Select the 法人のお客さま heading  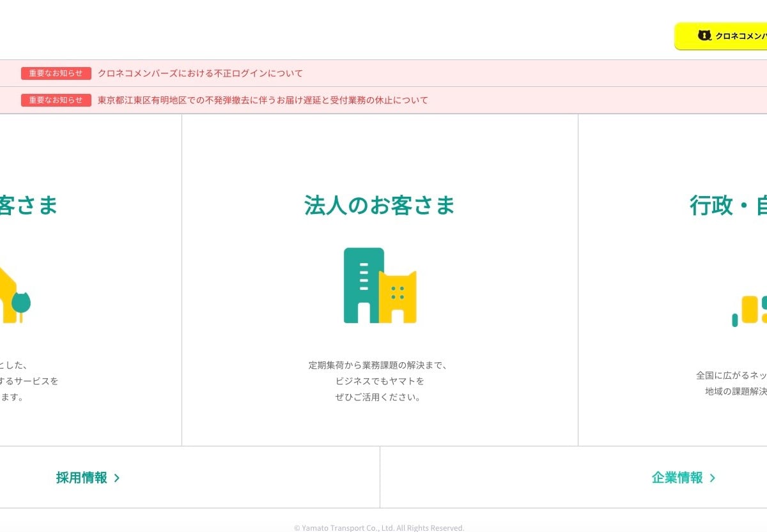(380, 206)
